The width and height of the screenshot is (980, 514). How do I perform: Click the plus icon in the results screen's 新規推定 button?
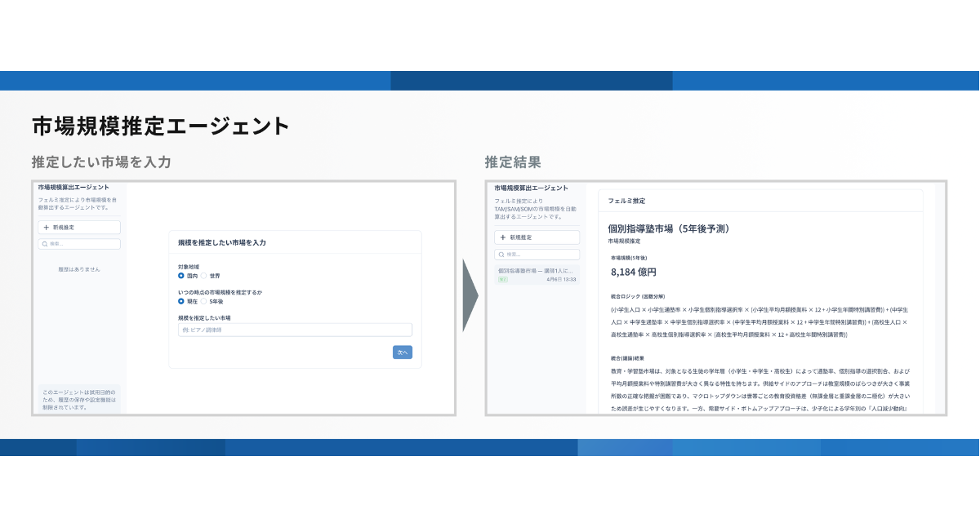[503, 237]
